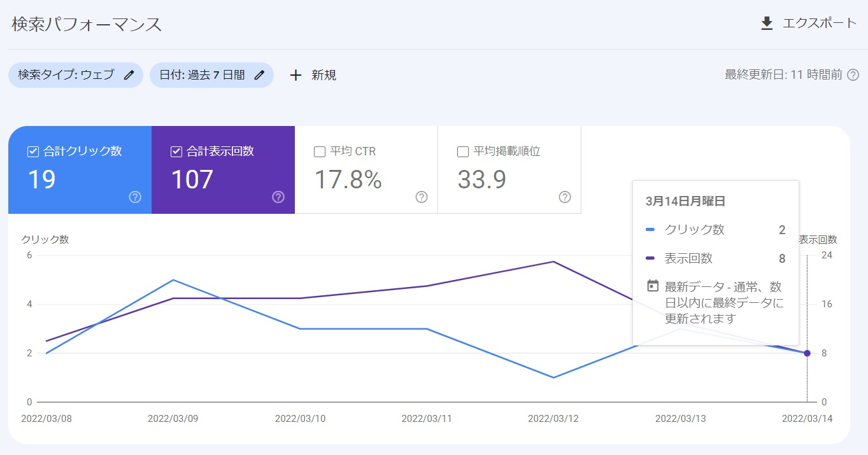
Task: Open the 日付: 過去 7 日間 filter chip
Action: (x=211, y=75)
